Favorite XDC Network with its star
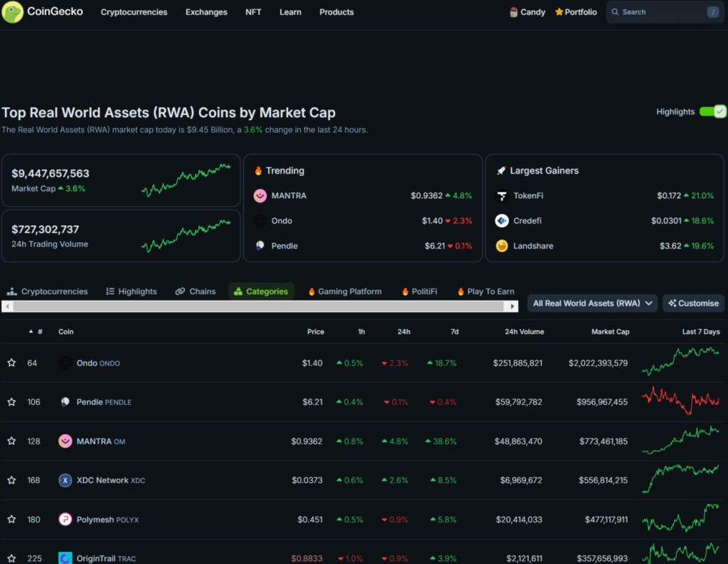Viewport: 728px width, 564px height. (x=11, y=480)
